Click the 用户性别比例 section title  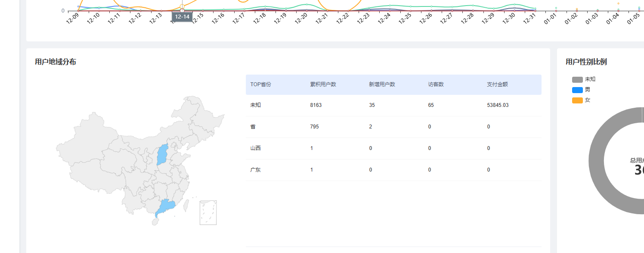(x=586, y=62)
